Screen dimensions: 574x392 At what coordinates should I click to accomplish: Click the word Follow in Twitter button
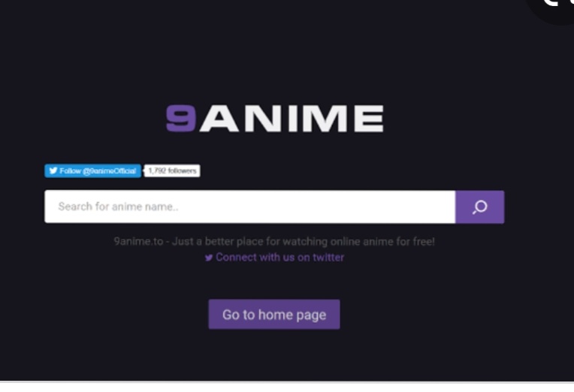(71, 171)
